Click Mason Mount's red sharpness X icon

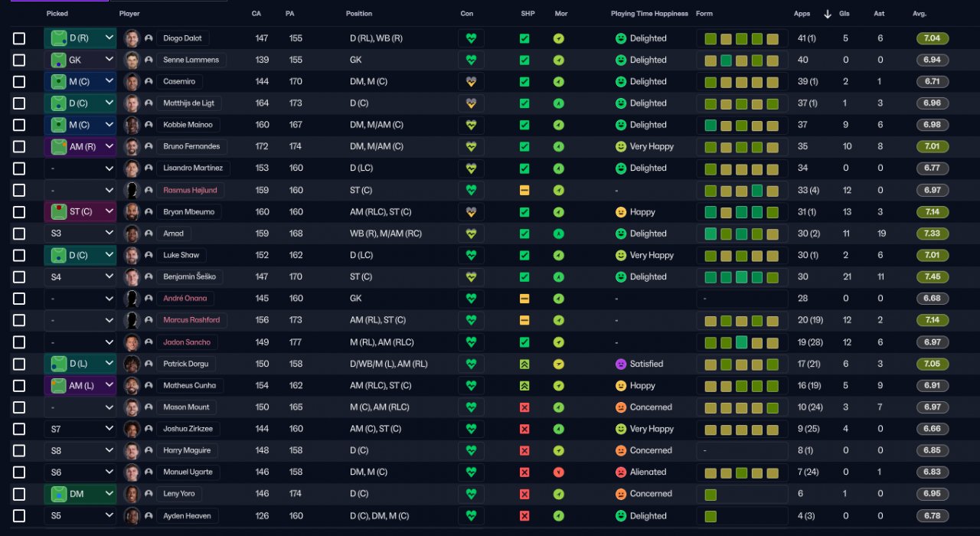tap(524, 407)
